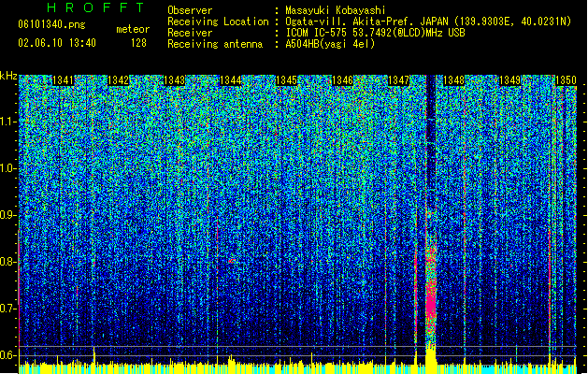Click the 1350 time marker
This screenshot has height=374, width=588.
tap(566, 80)
